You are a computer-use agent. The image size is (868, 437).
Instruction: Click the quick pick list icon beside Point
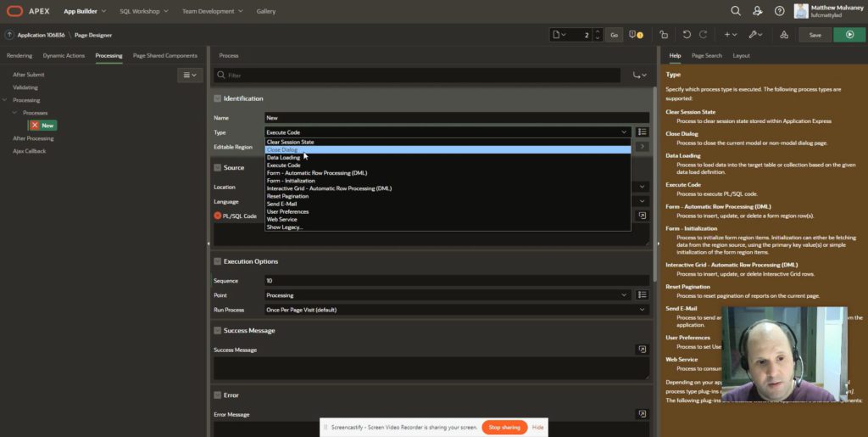point(643,294)
